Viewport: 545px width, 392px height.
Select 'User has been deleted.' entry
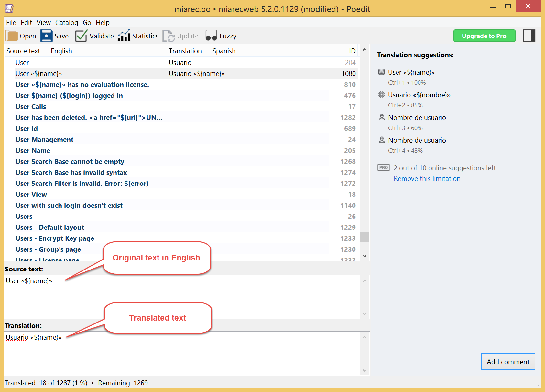pyautogui.click(x=181, y=117)
